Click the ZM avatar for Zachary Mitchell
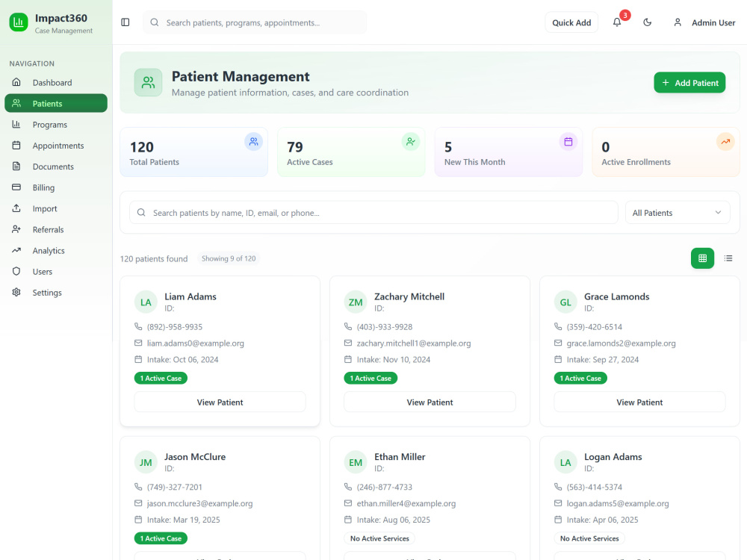747x560 pixels. tap(356, 302)
